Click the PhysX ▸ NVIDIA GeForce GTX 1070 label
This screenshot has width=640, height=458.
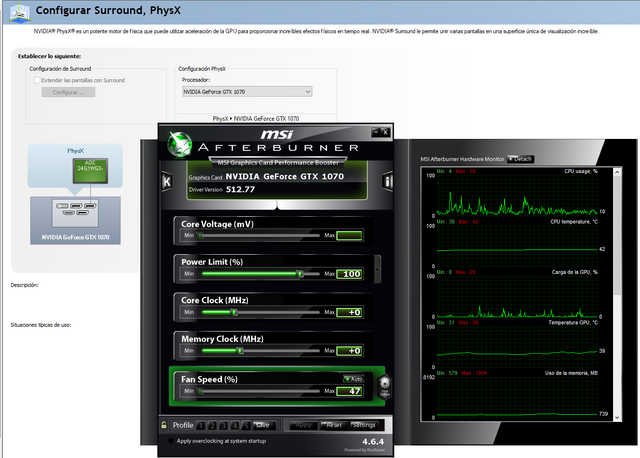point(256,118)
